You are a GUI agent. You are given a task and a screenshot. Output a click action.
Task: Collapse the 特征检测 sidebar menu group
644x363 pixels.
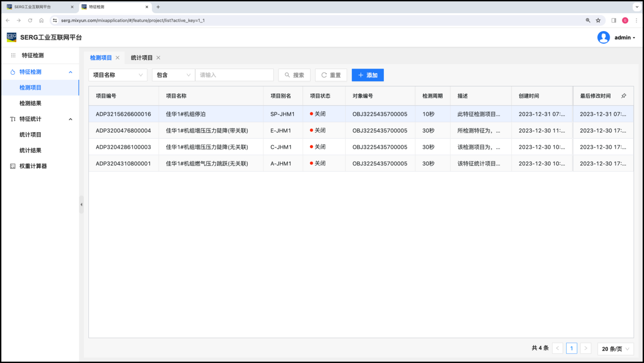click(70, 72)
